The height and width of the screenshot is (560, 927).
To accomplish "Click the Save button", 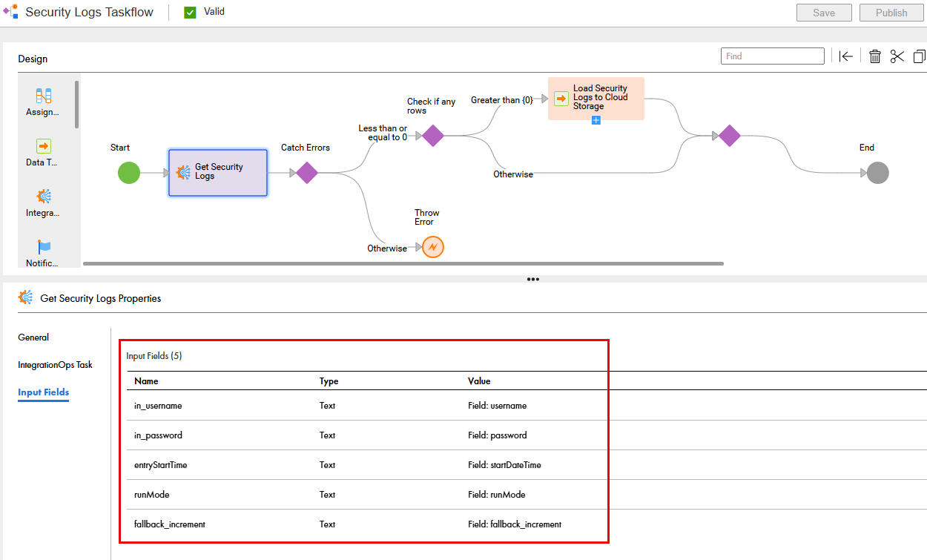I will 824,13.
